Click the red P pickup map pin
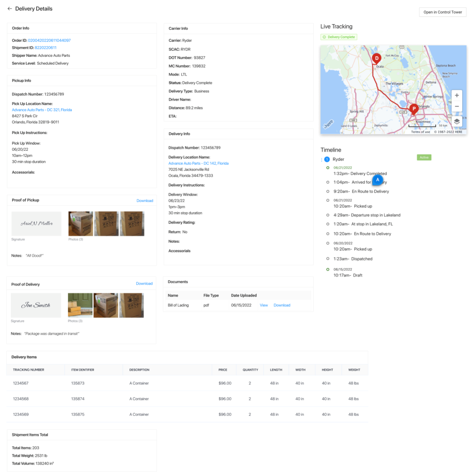 click(414, 108)
